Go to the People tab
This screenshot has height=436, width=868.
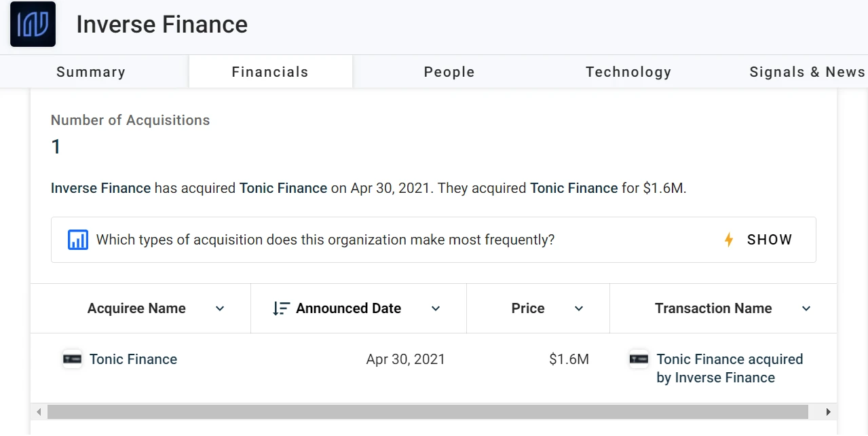(449, 72)
